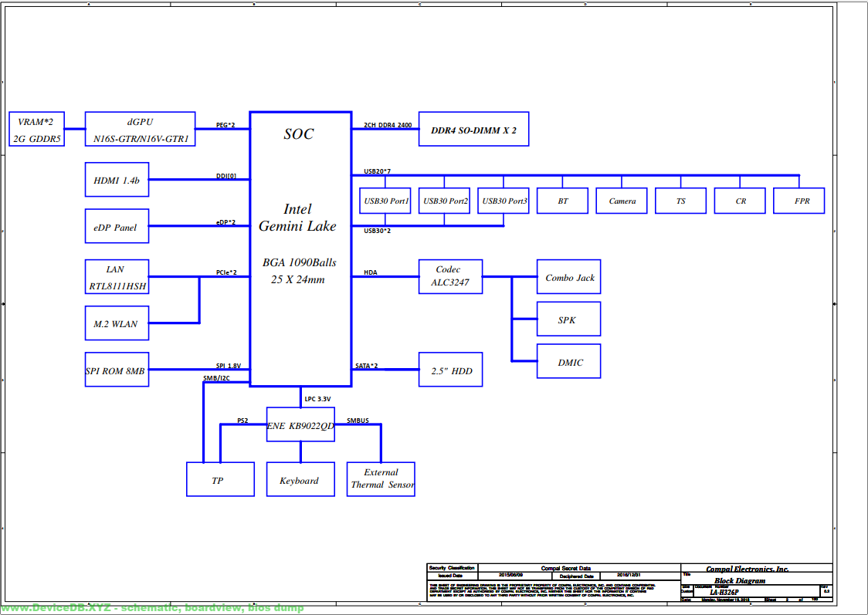Select the Camera block
The width and height of the screenshot is (868, 615).
click(622, 201)
